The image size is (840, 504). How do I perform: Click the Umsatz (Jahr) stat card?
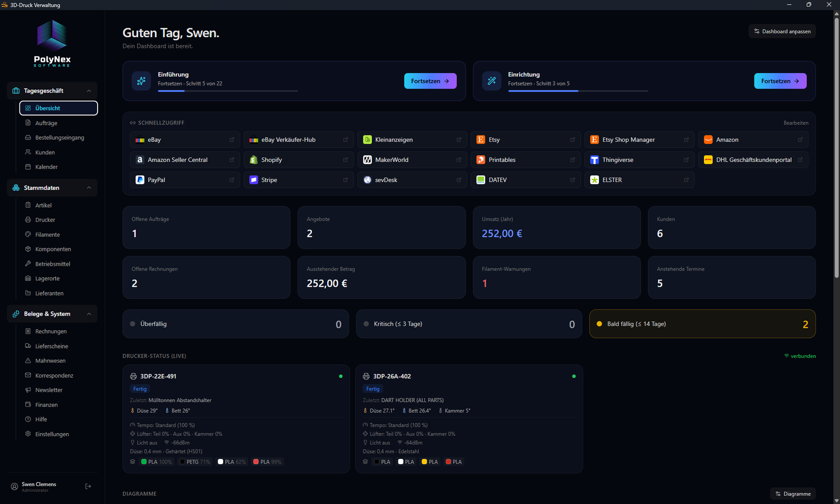(556, 227)
